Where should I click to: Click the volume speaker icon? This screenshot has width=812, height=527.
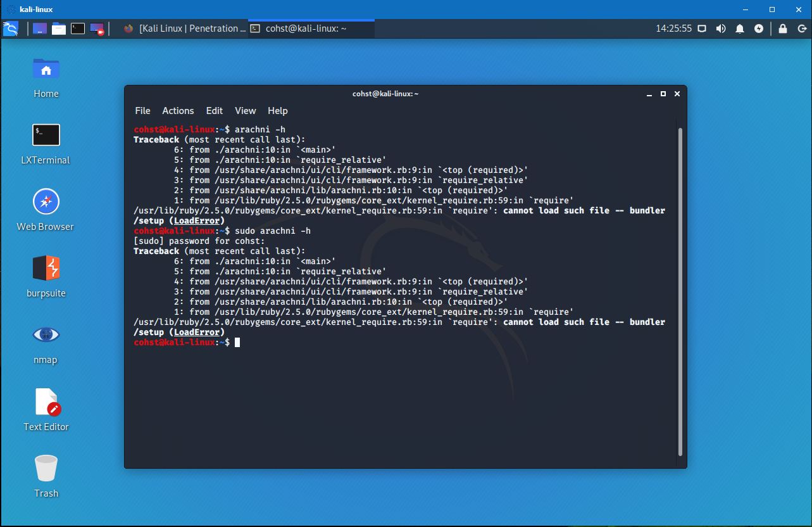point(720,29)
